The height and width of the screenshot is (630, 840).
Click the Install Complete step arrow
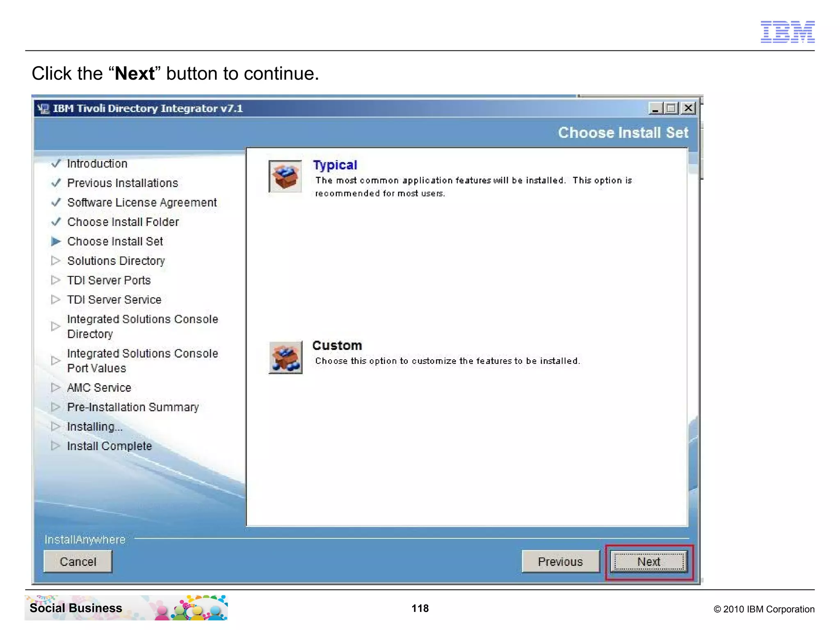click(x=56, y=446)
